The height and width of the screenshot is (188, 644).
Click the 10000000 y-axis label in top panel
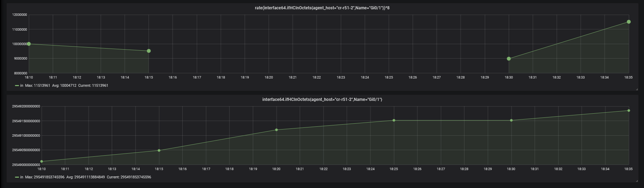point(20,44)
